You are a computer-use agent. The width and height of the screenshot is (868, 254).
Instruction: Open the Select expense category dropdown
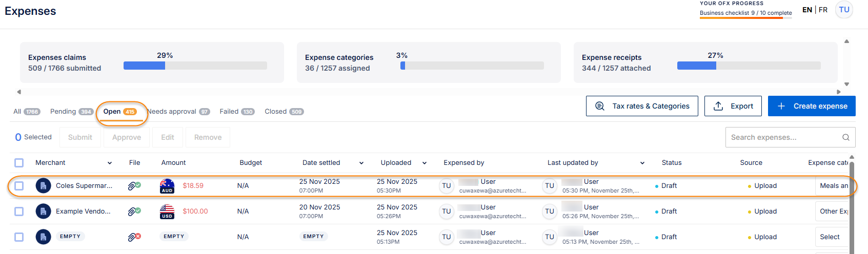[831, 237]
